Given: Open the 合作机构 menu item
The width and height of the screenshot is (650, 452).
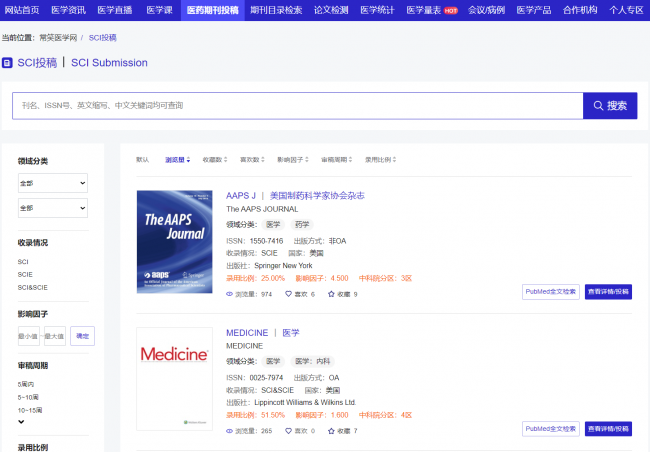Looking at the screenshot, I should click(x=580, y=10).
